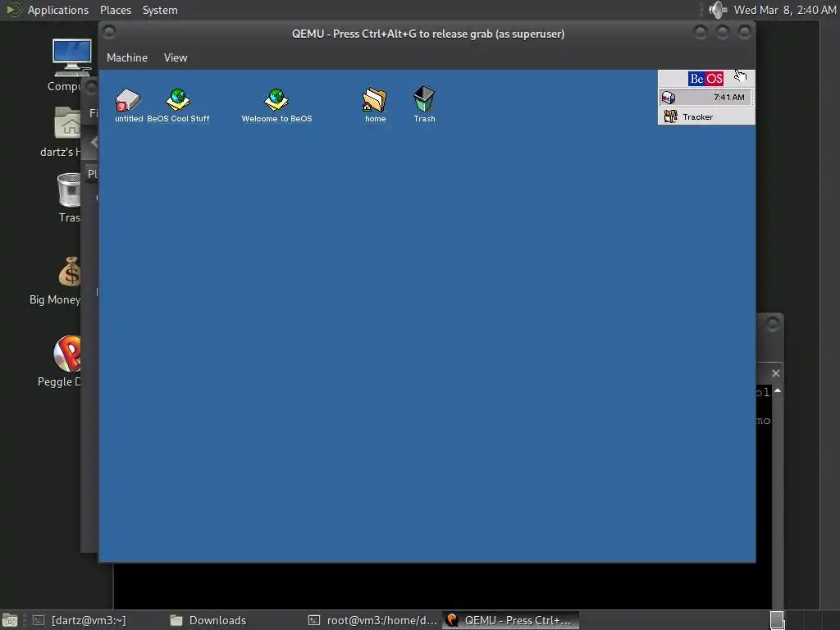The image size is (840, 630).
Task: Select the Linux desktop Trash icon
Action: tap(69, 198)
